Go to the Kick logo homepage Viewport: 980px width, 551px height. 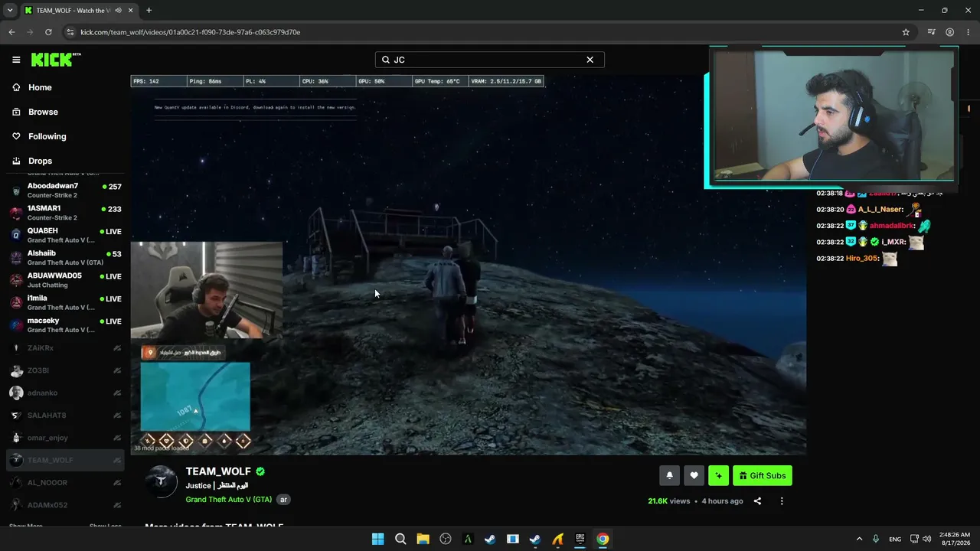click(x=56, y=60)
